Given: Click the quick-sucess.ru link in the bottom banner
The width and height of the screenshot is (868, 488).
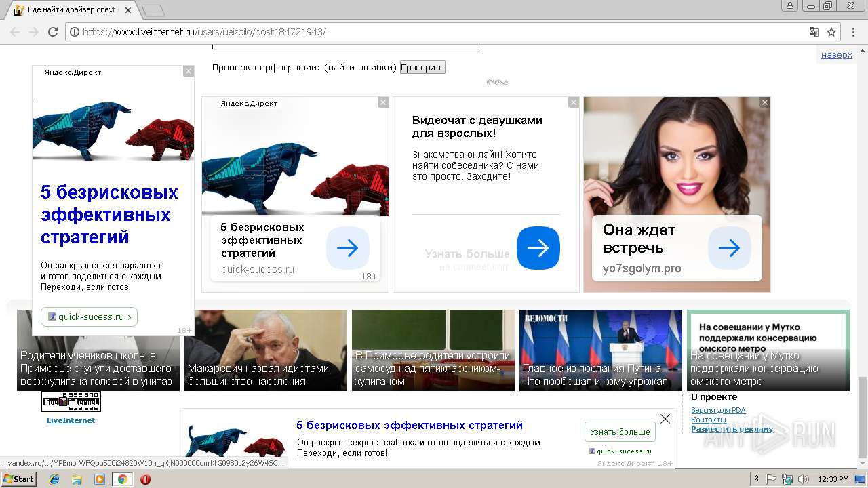Looking at the screenshot, I should coord(624,451).
